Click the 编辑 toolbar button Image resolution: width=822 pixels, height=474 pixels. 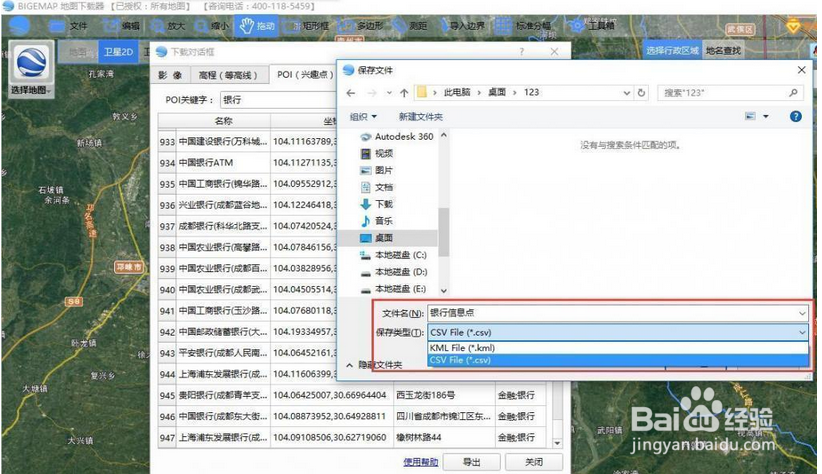pyautogui.click(x=121, y=25)
